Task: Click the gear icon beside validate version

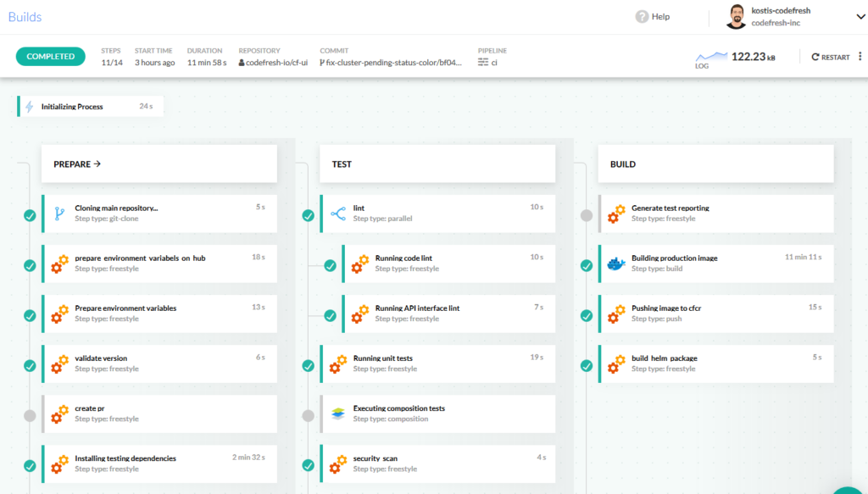Action: pos(58,364)
